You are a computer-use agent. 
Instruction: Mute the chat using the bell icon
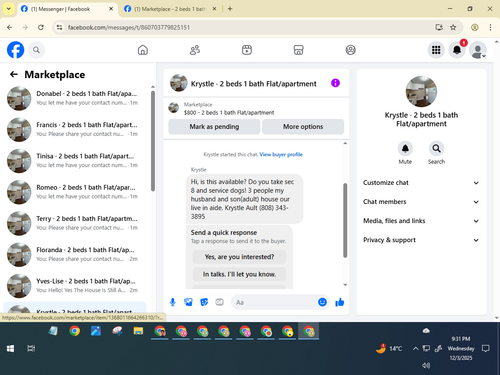(x=405, y=149)
